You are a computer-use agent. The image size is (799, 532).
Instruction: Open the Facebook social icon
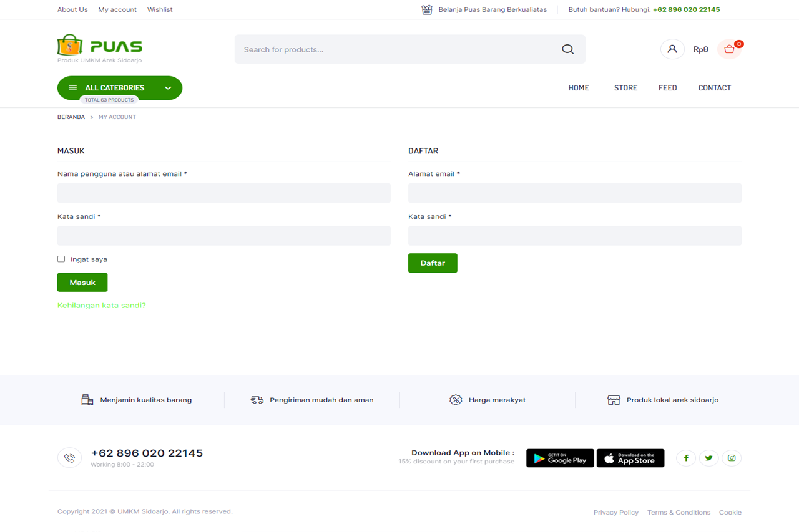(x=686, y=458)
